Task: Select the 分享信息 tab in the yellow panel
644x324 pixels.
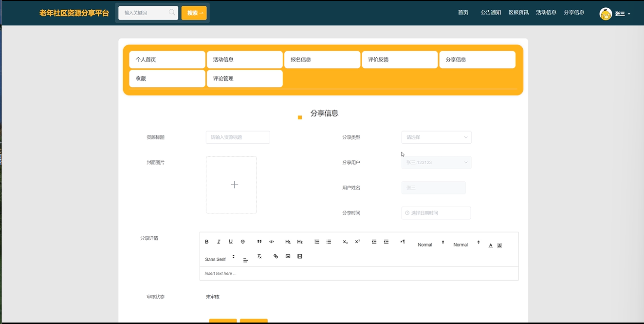Action: point(477,59)
